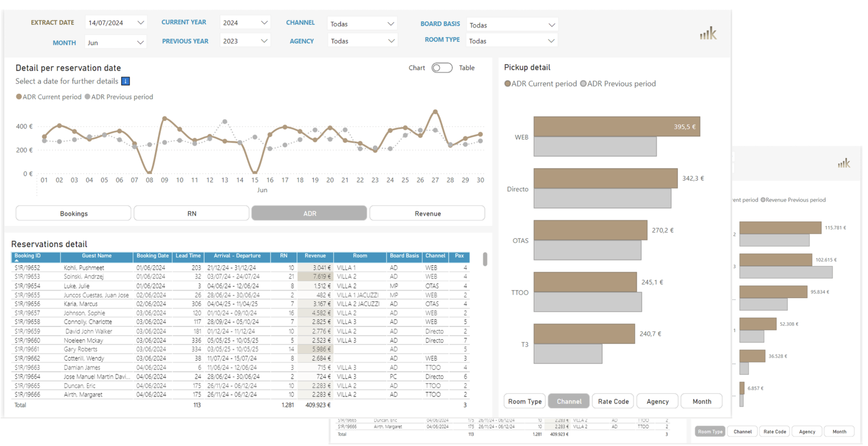Screen dimensions: 868x446
Task: Show pickup detail by Rate Code
Action: [613, 401]
